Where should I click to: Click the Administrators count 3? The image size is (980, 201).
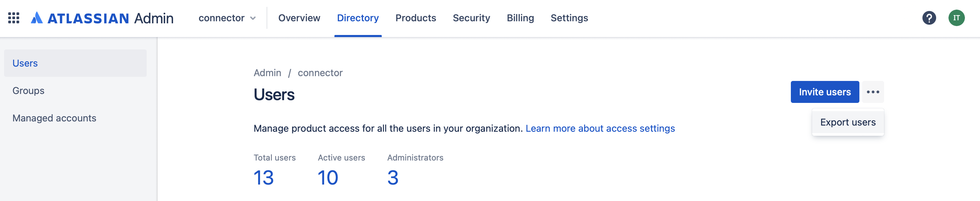coord(393,177)
